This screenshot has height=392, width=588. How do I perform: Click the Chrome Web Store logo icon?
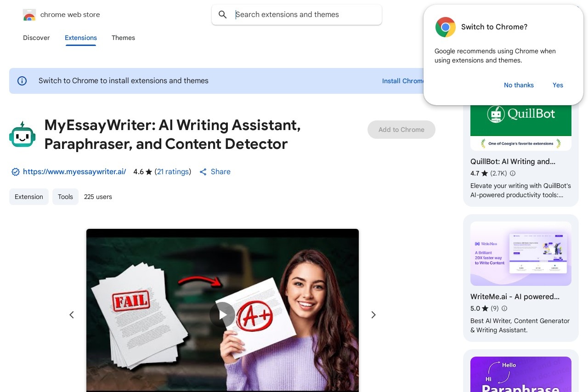[x=29, y=15]
